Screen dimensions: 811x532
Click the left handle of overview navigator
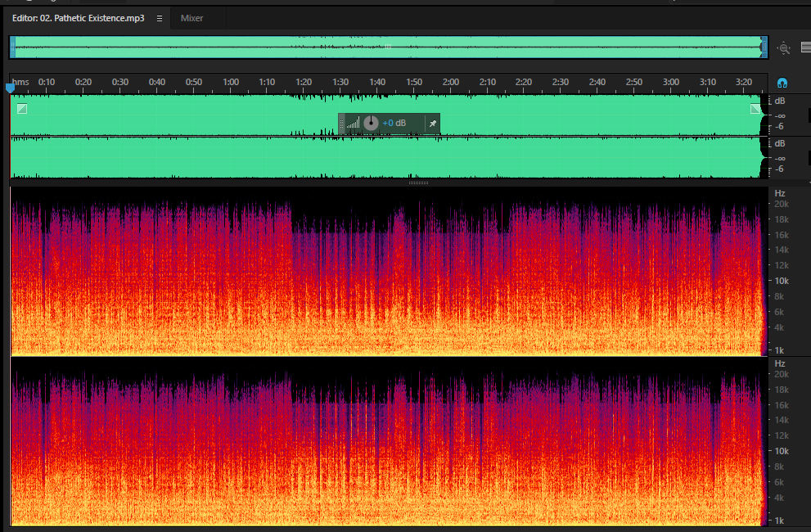[12, 47]
